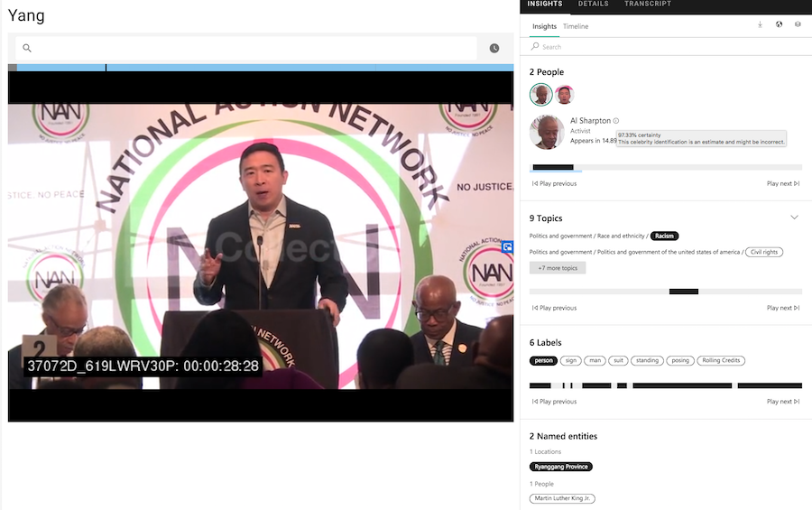
Task: Select the second person's face thumbnail
Action: (564, 95)
